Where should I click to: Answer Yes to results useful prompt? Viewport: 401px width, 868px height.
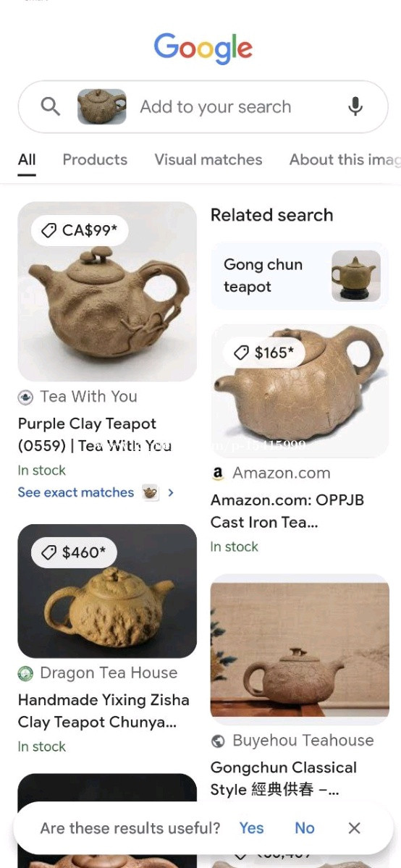click(x=251, y=827)
